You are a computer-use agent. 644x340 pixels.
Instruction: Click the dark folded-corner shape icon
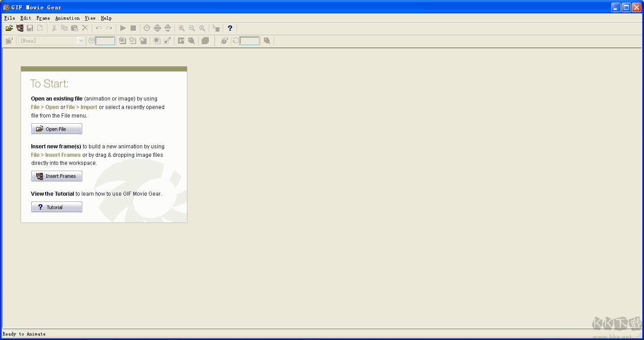coord(205,41)
